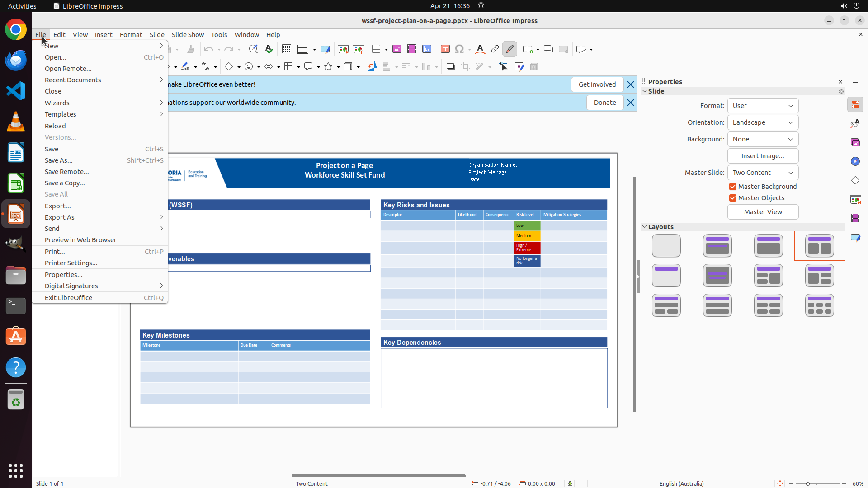The image size is (868, 488).
Task: Toggle the Display Grid icon
Action: (286, 49)
